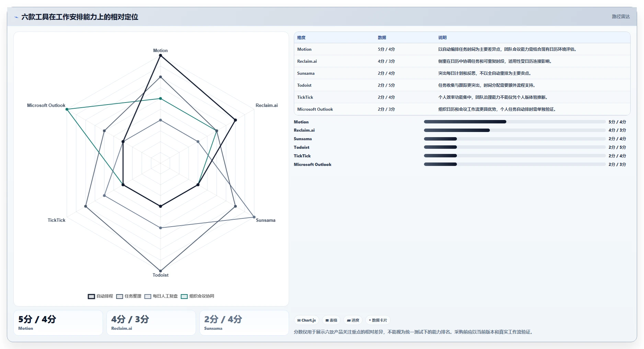644x349 pixels.
Task: Click the Sunsama axis label on radar
Action: (265, 220)
